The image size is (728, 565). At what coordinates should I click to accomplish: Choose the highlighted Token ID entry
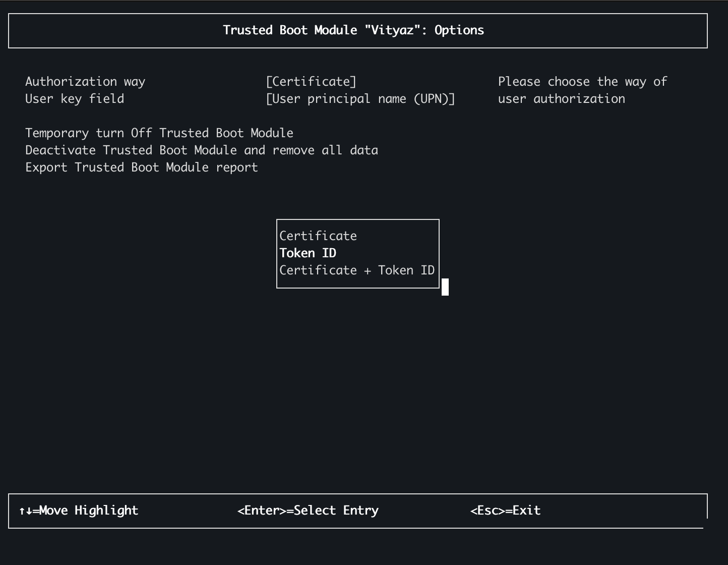tap(308, 253)
